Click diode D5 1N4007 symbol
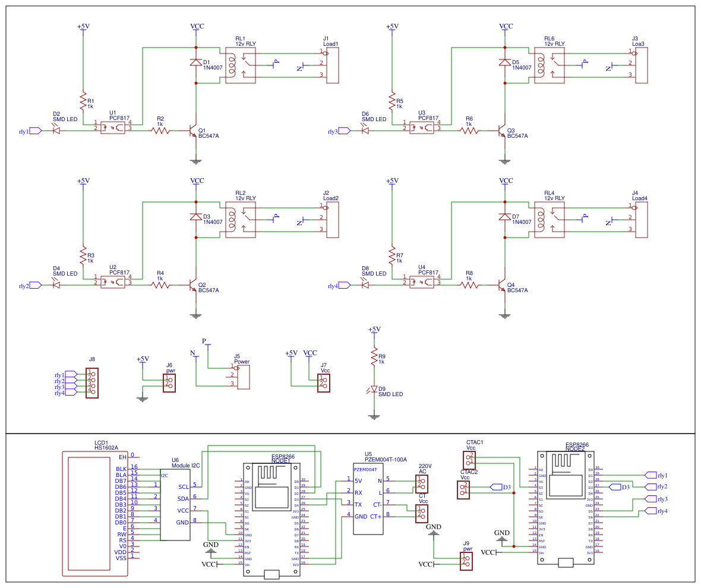The image size is (701, 588). click(x=505, y=62)
